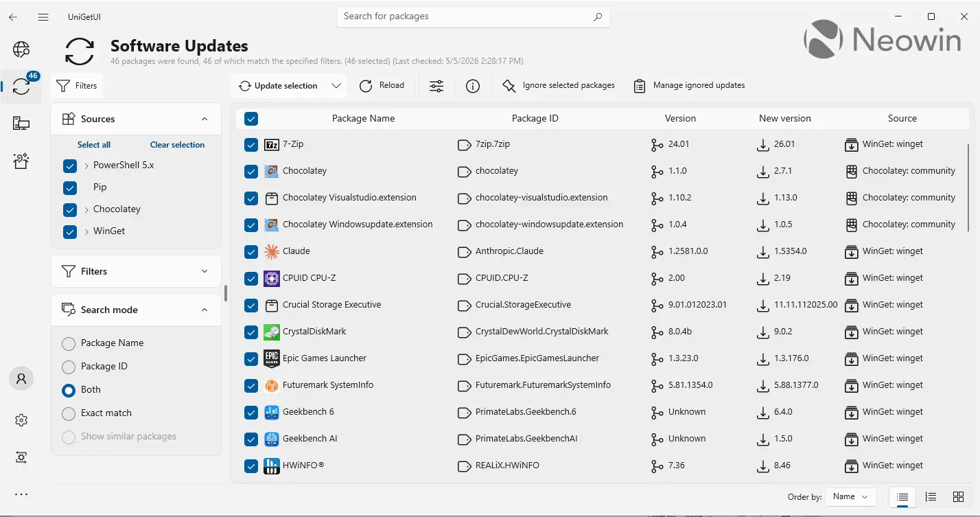The image size is (980, 517).
Task: Click the Clear selection link
Action: pos(177,145)
